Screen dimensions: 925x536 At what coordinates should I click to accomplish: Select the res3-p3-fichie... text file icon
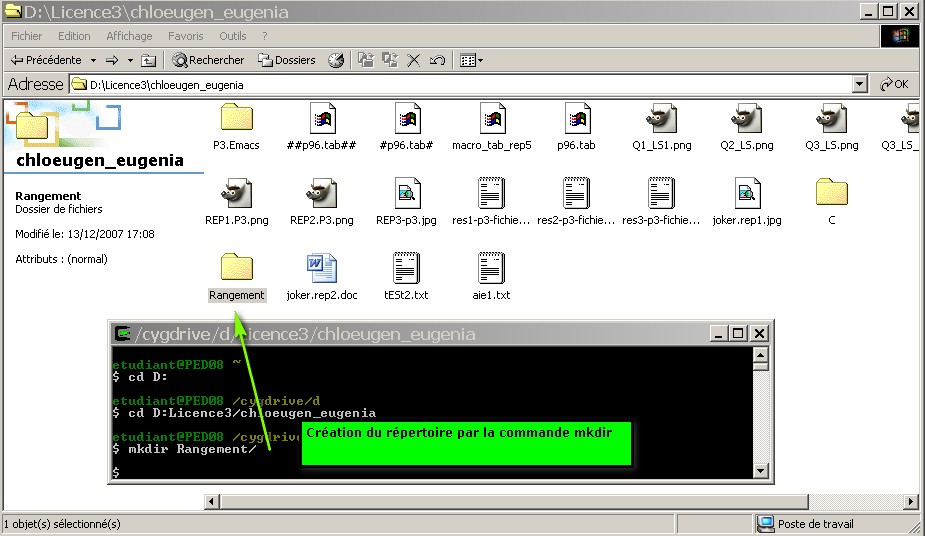click(x=661, y=192)
